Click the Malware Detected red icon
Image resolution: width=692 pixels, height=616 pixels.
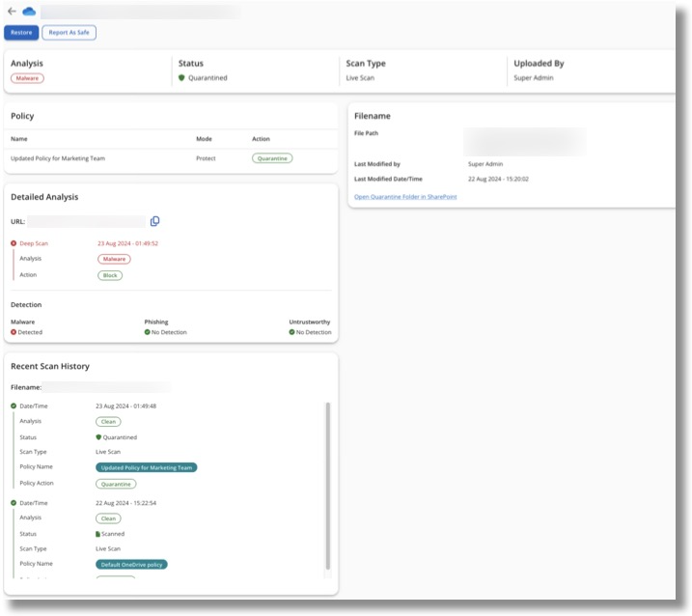tap(14, 332)
